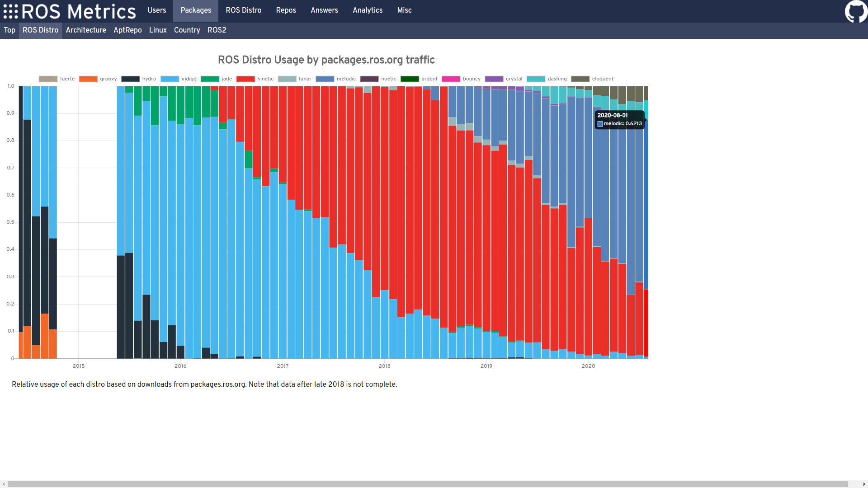
Task: Go to the Country sub-page link
Action: pyautogui.click(x=187, y=30)
